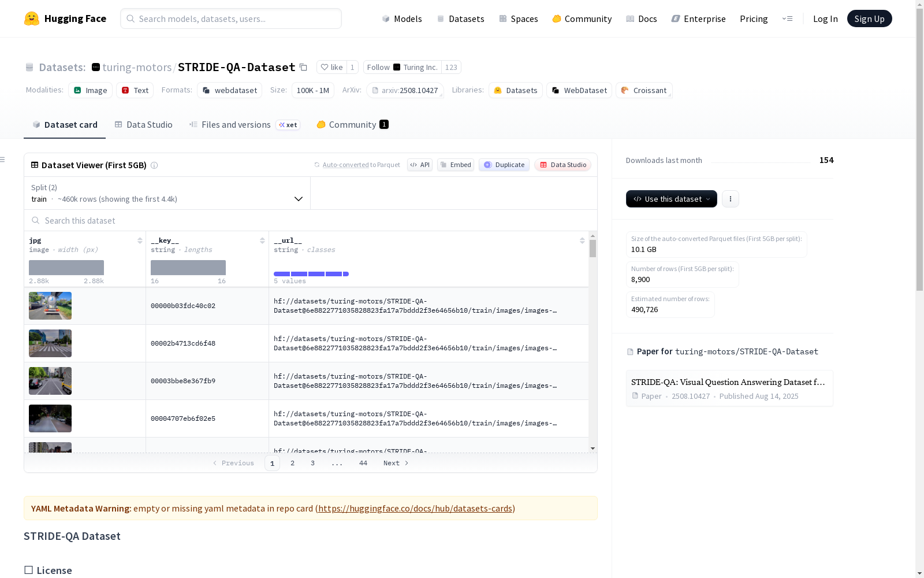924x578 pixels.
Task: Open thumbnail for row 00000b03fdc40c02
Action: (50, 306)
